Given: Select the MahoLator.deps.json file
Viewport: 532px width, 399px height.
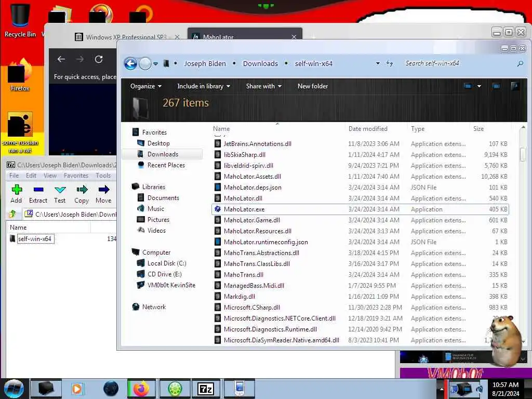Looking at the screenshot, I should (360, 187).
